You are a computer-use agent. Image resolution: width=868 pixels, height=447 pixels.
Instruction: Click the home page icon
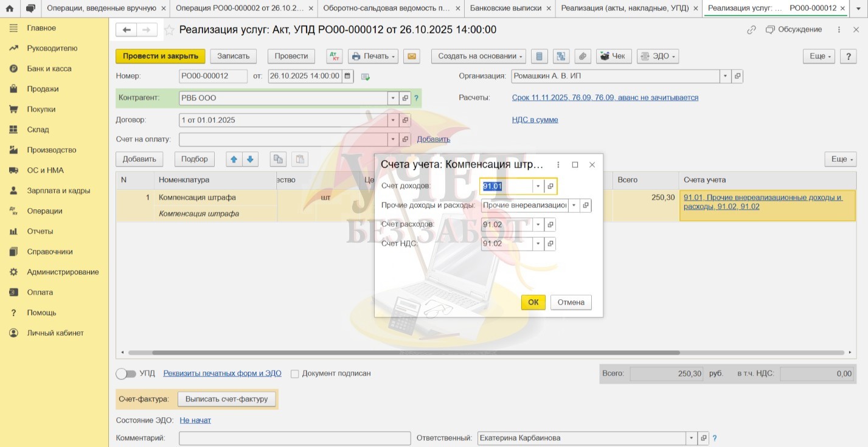(10, 9)
